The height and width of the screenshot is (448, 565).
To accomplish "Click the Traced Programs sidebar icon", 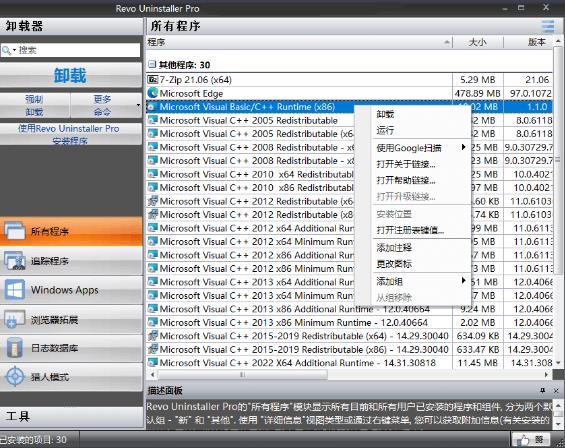I will (x=15, y=261).
